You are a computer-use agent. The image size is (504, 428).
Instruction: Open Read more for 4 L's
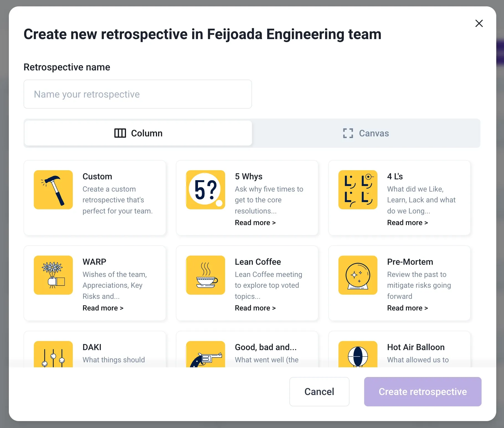coord(407,222)
